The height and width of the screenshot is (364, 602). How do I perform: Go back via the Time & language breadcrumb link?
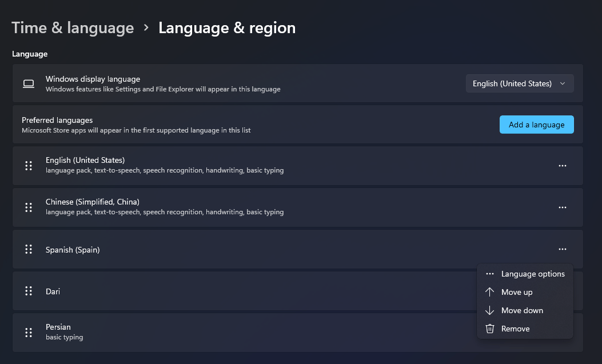tap(73, 27)
